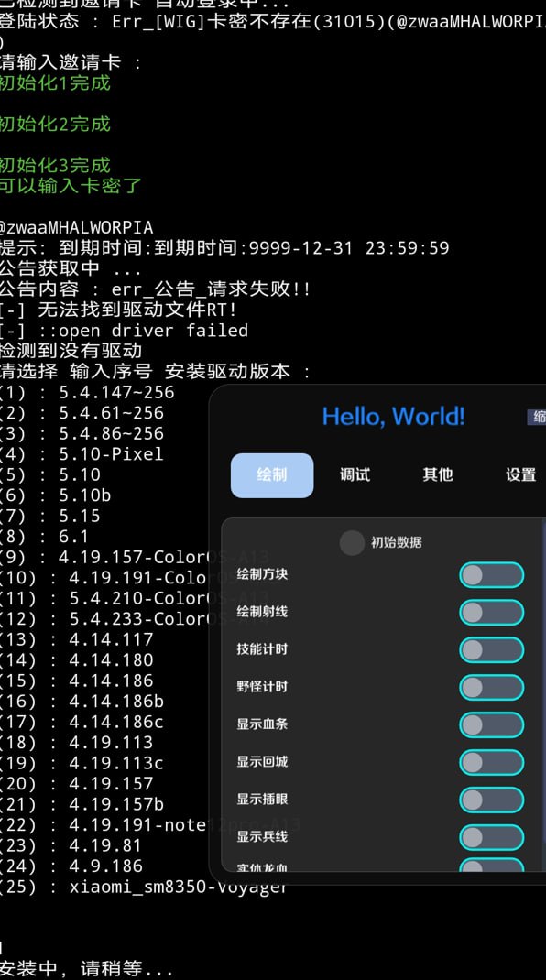The image size is (546, 980).
Task: Click the Hello, World! panel title
Action: click(x=393, y=416)
